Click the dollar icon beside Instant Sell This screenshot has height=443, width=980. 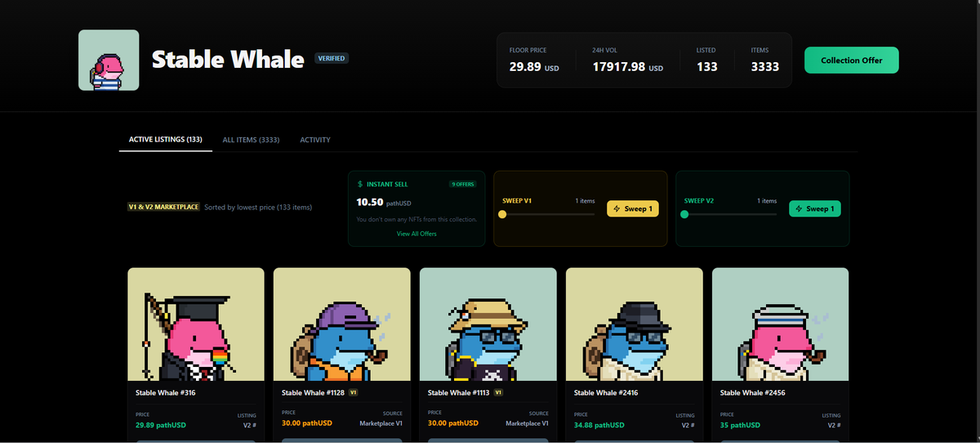point(360,185)
